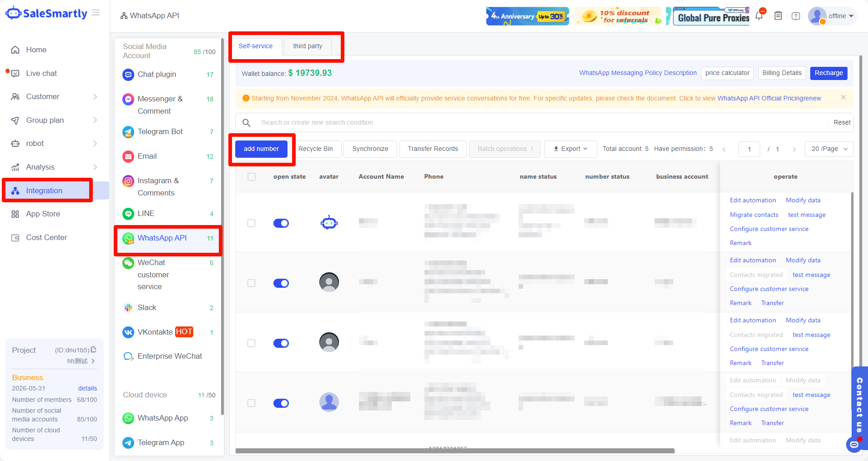
Task: Switch to the Self-service tab
Action: (256, 46)
